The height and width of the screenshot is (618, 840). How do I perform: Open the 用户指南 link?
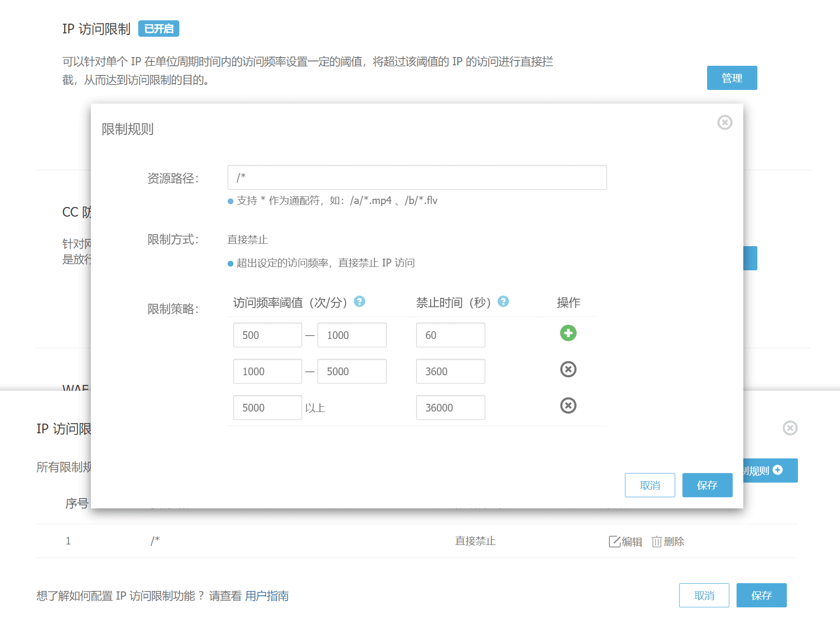coord(267,596)
